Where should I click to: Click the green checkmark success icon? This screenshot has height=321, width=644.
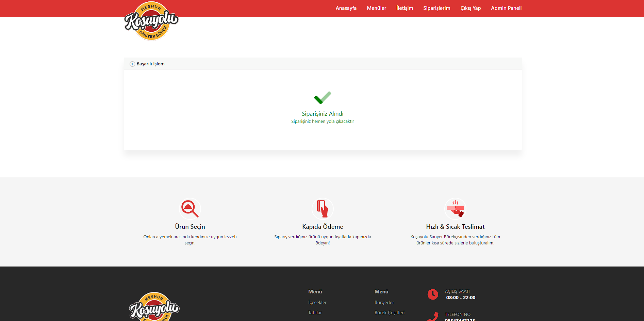(323, 98)
